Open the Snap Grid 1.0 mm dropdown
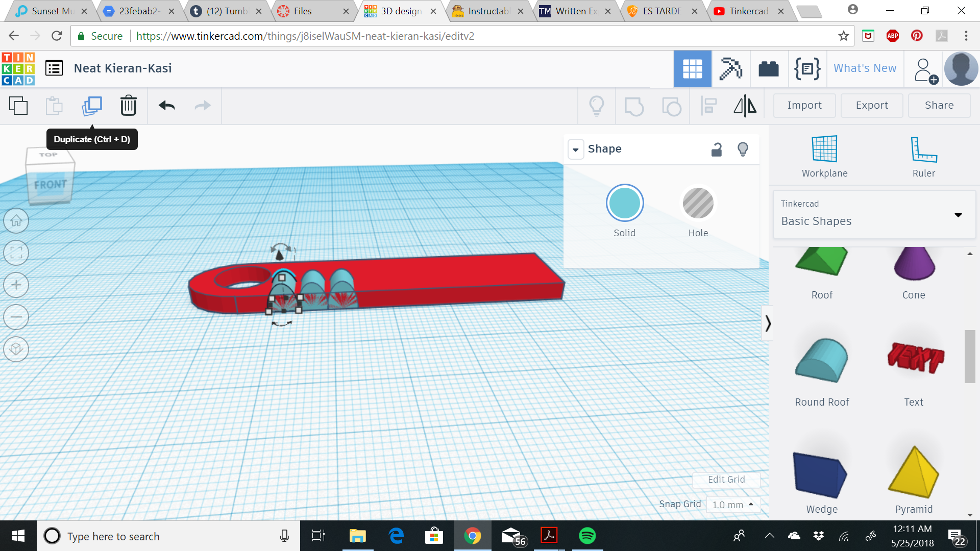The width and height of the screenshot is (980, 551). point(733,505)
